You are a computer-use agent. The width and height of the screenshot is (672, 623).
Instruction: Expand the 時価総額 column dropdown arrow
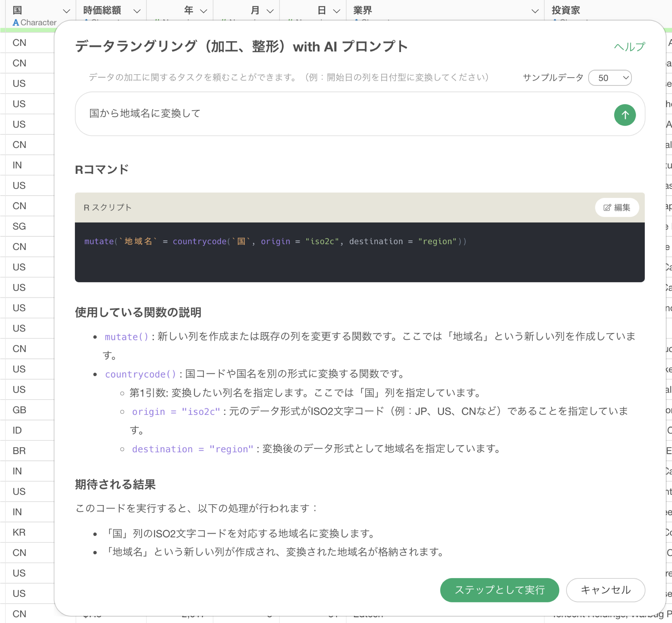click(137, 11)
